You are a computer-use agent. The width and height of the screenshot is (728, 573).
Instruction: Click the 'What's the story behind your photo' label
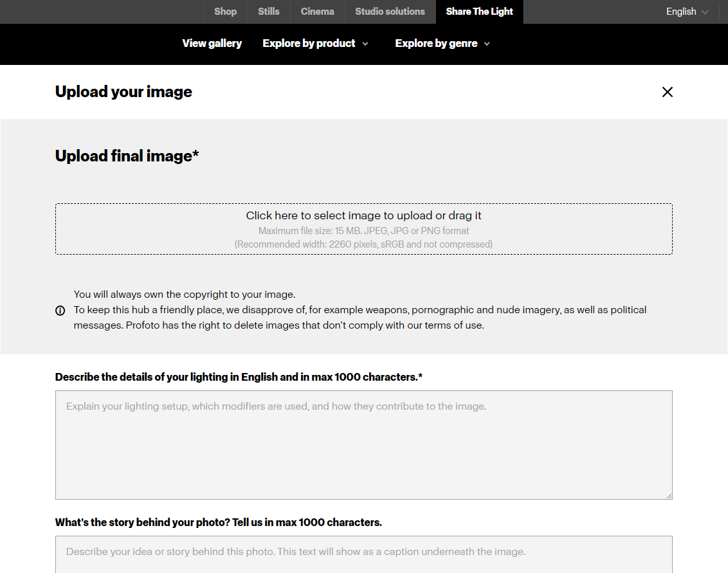coord(218,522)
